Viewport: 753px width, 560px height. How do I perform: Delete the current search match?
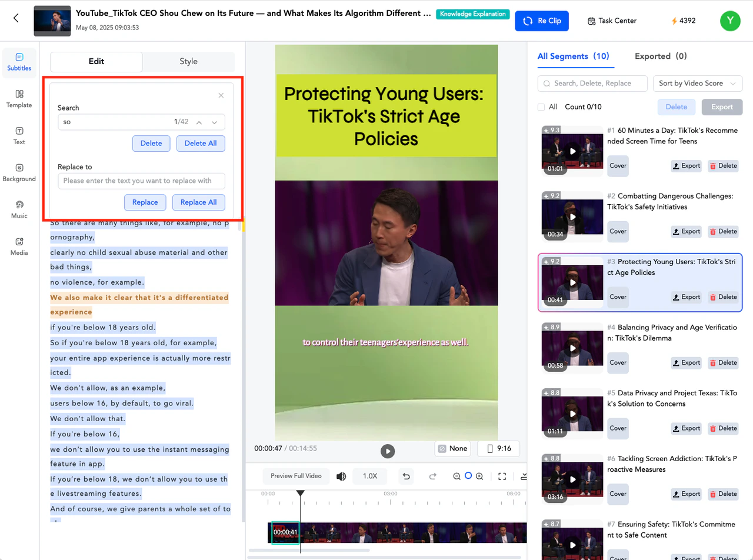151,144
